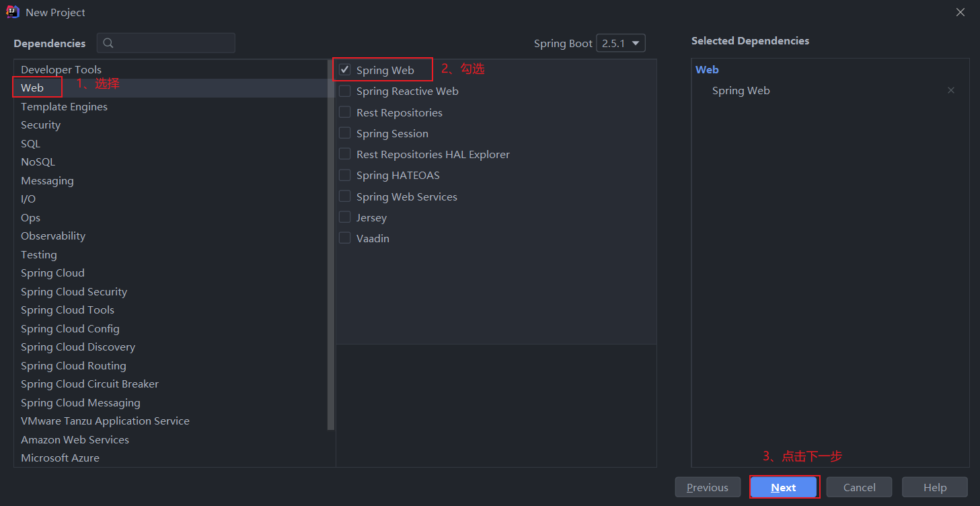
Task: Click the search magnifier icon in Dependencies
Action: (x=108, y=43)
